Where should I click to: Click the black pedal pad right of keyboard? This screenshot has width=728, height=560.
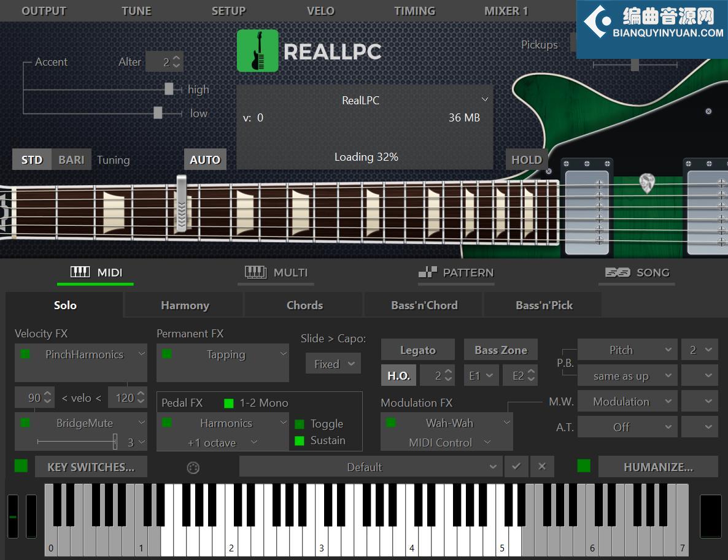tap(710, 516)
